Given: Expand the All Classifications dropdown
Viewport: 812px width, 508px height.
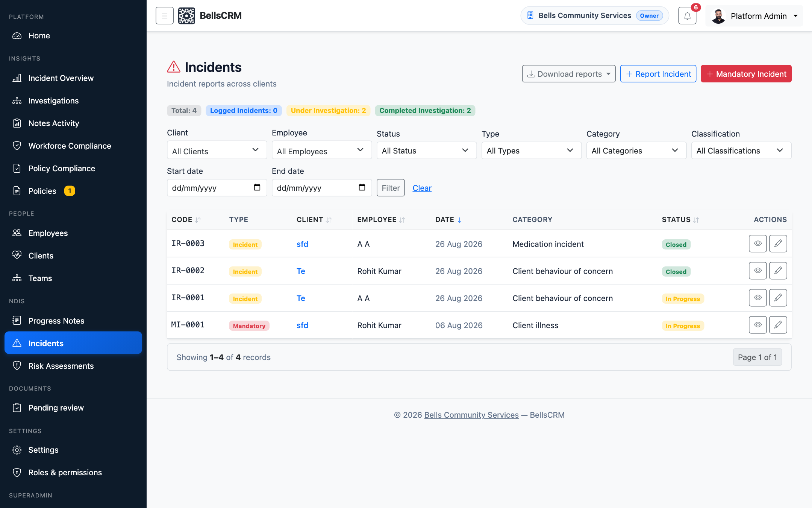Looking at the screenshot, I should 741,151.
